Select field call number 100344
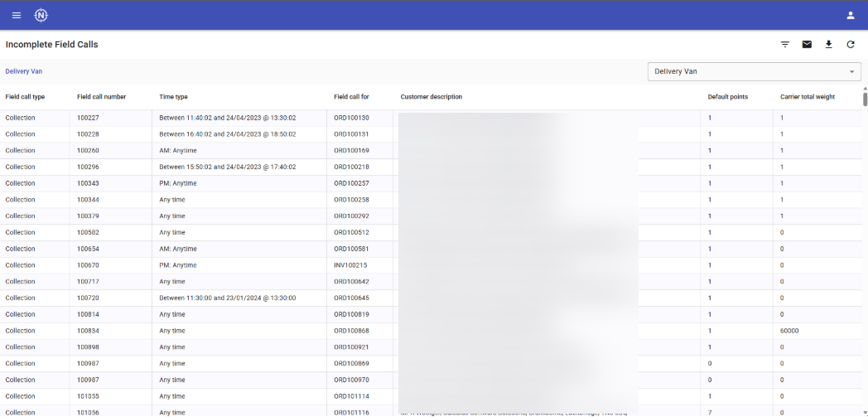Image resolution: width=868 pixels, height=417 pixels. tap(88, 199)
